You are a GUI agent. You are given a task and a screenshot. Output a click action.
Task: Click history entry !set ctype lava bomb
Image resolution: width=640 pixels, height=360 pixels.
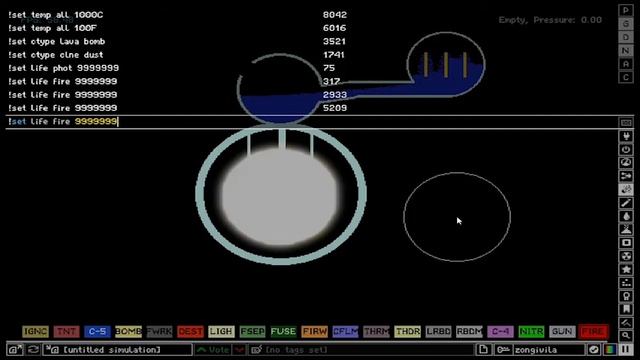pos(56,42)
